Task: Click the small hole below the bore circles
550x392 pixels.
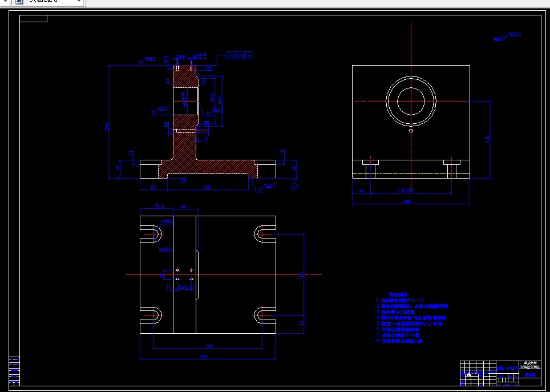Action: [x=411, y=131]
